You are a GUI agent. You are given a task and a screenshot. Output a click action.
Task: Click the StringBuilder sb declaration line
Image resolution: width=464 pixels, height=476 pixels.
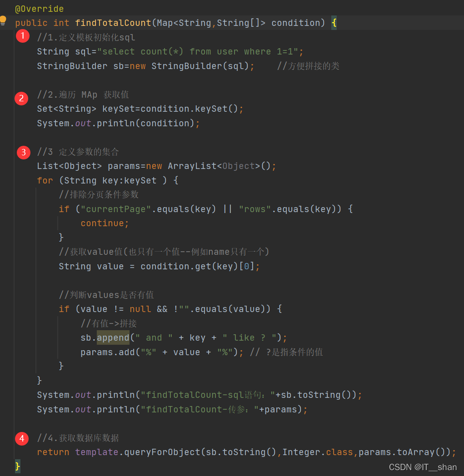tap(146, 66)
